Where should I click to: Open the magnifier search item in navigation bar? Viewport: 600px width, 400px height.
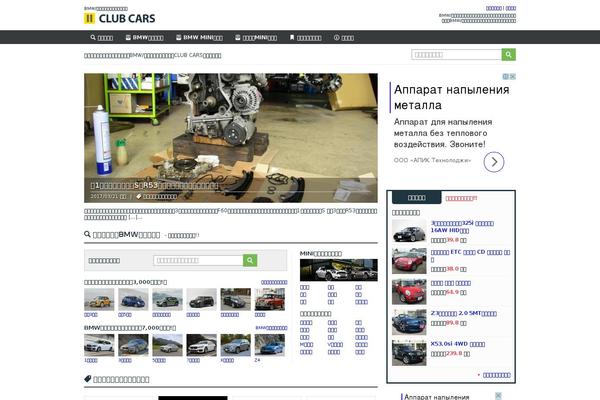102,38
